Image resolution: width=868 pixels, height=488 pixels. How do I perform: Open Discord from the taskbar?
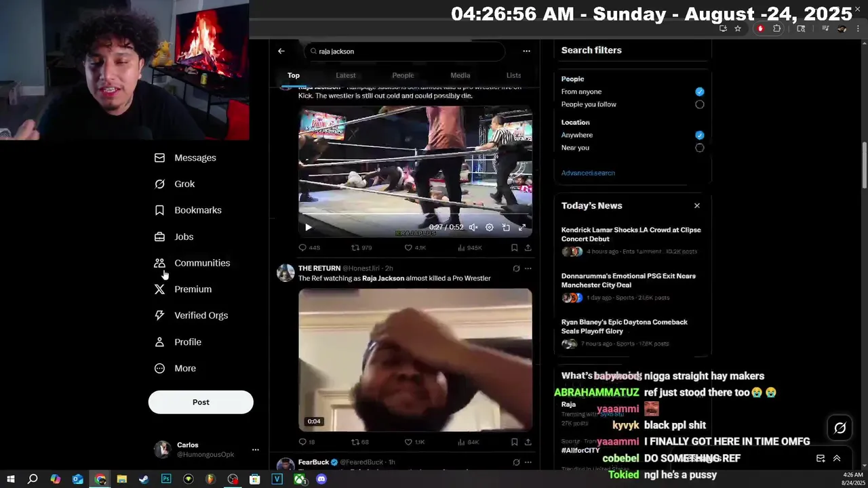pos(321,479)
